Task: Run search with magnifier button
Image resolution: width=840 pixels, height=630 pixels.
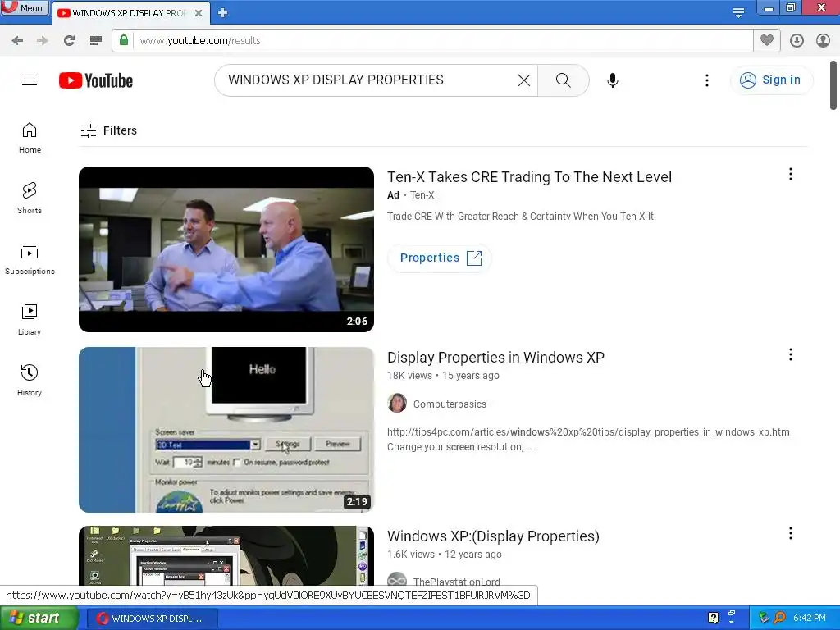Action: click(x=563, y=80)
